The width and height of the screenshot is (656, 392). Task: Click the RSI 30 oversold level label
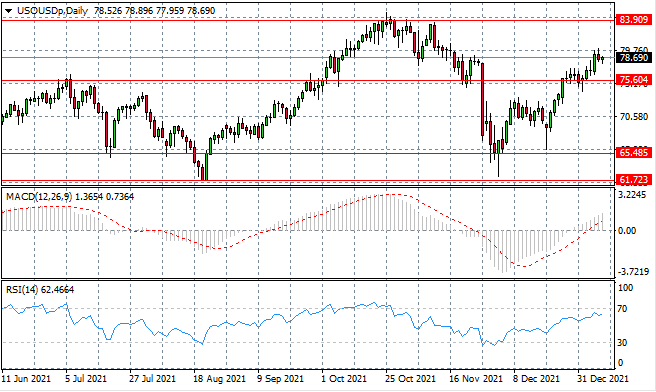(x=622, y=343)
